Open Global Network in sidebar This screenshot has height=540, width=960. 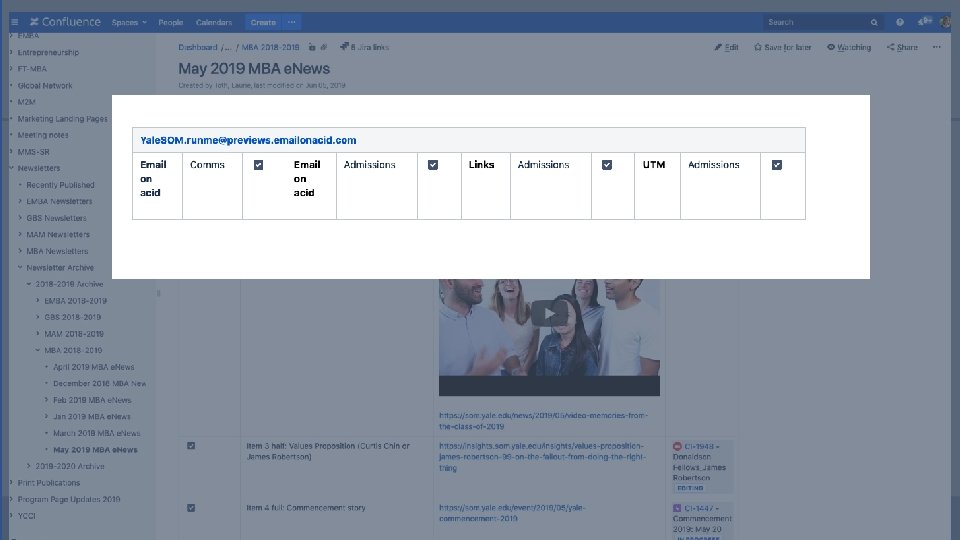(45, 86)
